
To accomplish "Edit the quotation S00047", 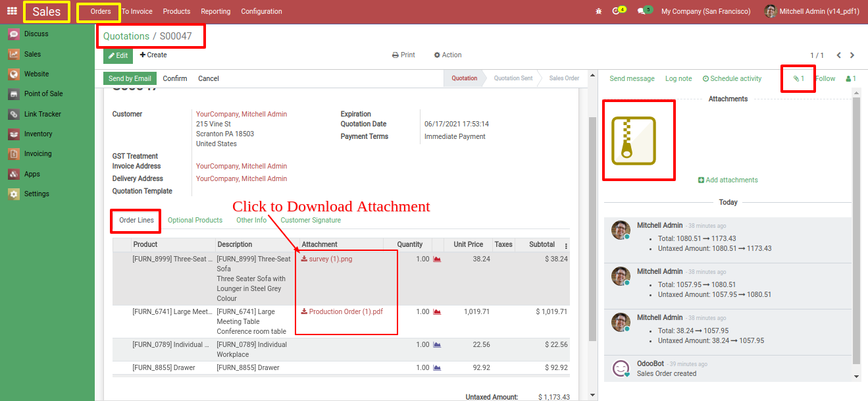I will (117, 55).
